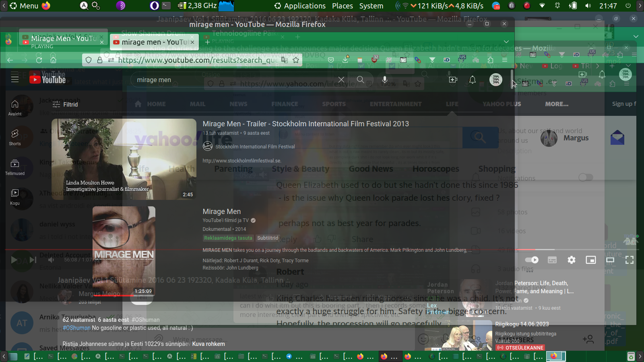Open the Applications menu in the top panel
The width and height of the screenshot is (644, 362).
tap(300, 6)
